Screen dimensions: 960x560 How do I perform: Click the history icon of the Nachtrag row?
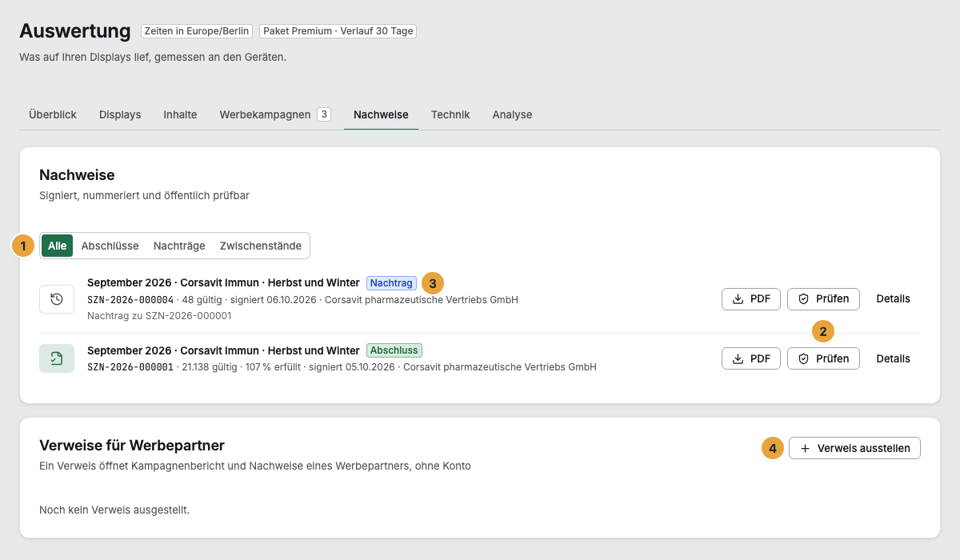click(x=57, y=299)
